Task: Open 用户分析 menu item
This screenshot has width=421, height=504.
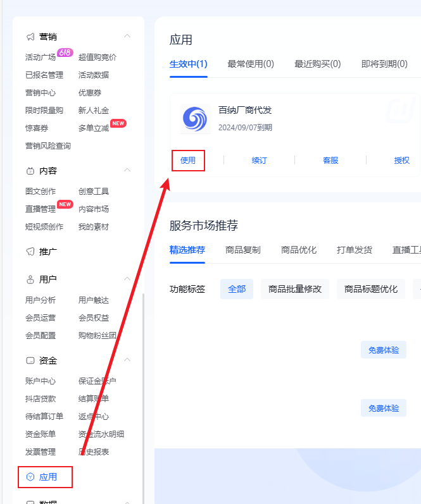Action: tap(41, 300)
